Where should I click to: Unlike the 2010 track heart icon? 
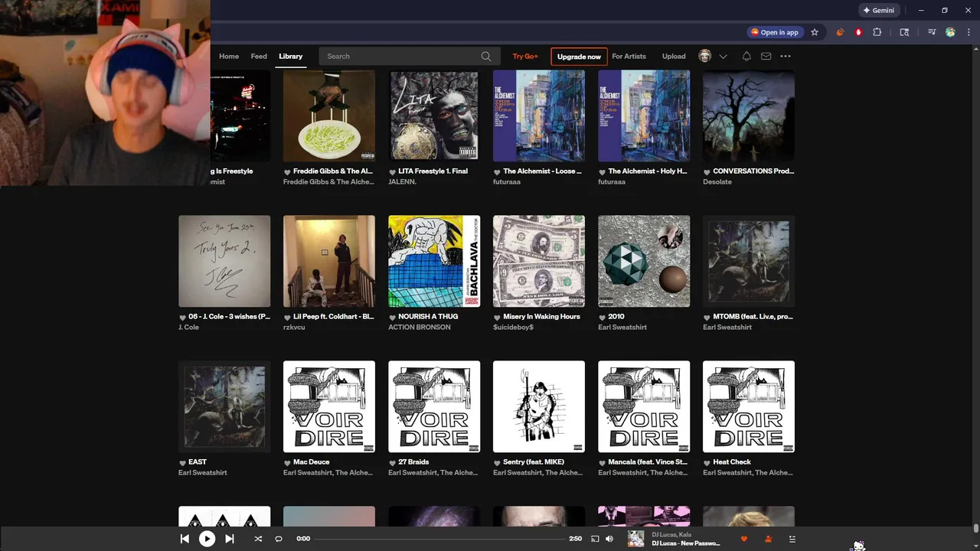[602, 318]
